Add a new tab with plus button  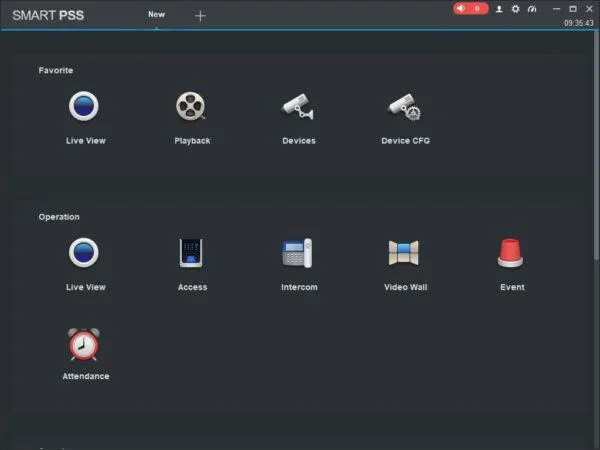pos(200,15)
